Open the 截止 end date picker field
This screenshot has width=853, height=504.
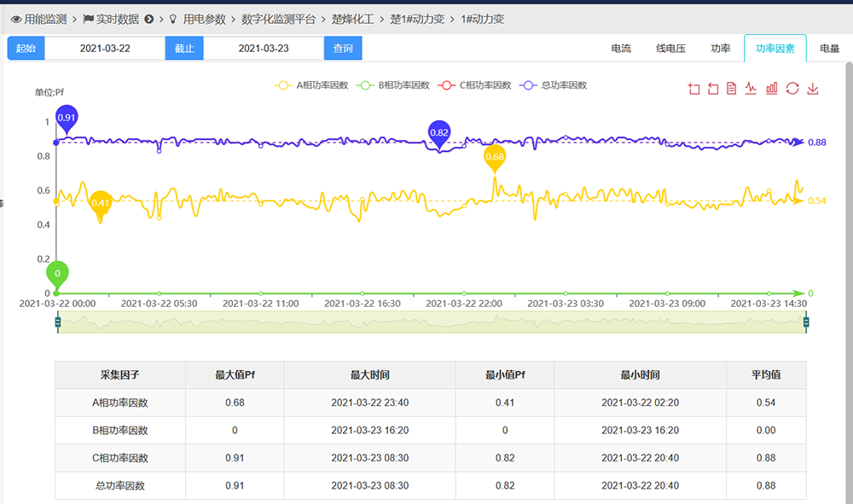[x=264, y=49]
